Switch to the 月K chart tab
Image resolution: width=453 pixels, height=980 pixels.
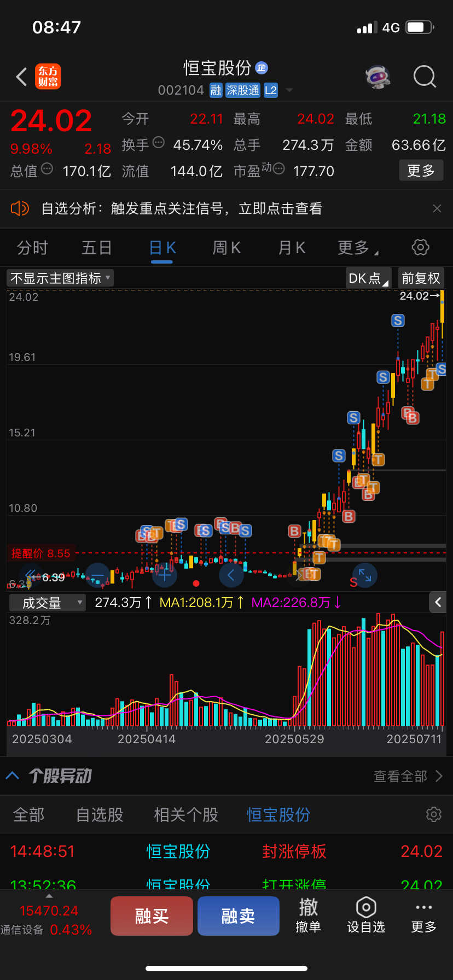click(292, 248)
